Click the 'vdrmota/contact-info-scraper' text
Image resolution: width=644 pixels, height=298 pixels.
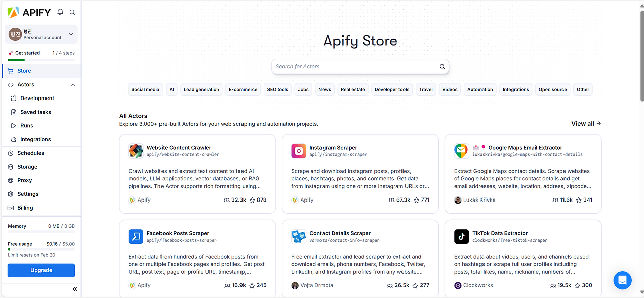click(x=345, y=240)
